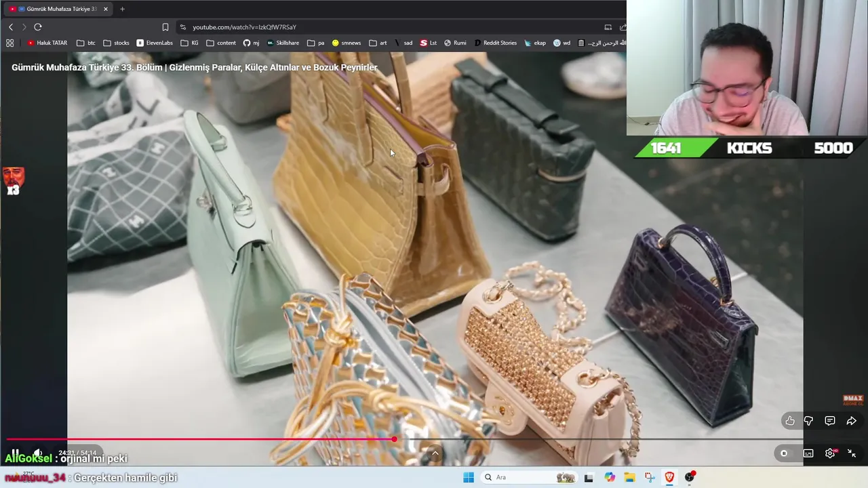Open File Explorer from the taskbar
The width and height of the screenshot is (868, 488).
point(629,477)
